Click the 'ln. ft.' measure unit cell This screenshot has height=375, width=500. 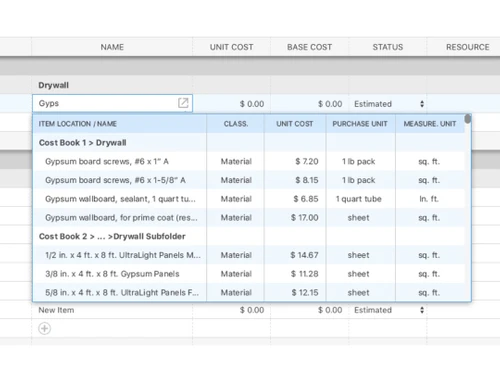(429, 199)
